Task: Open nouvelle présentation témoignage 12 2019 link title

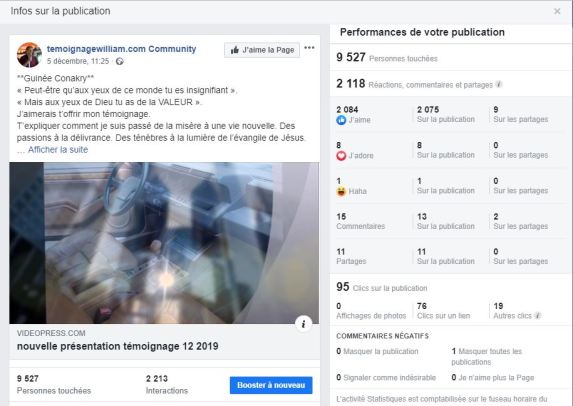Action: [118, 346]
